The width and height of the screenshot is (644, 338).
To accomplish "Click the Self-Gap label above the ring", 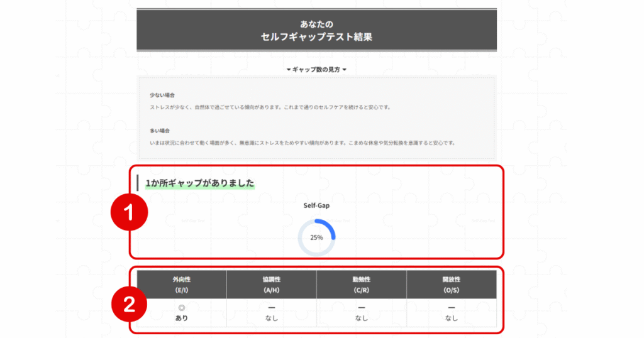I will pyautogui.click(x=317, y=205).
